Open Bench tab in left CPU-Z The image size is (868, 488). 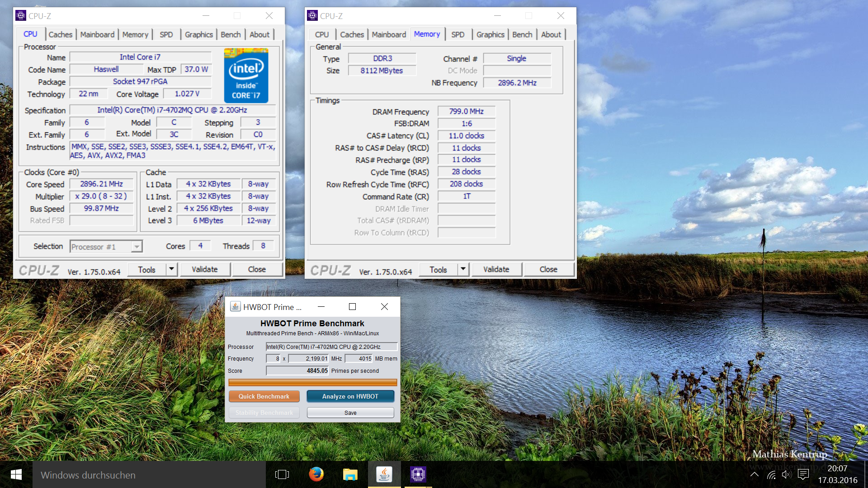pyautogui.click(x=231, y=34)
